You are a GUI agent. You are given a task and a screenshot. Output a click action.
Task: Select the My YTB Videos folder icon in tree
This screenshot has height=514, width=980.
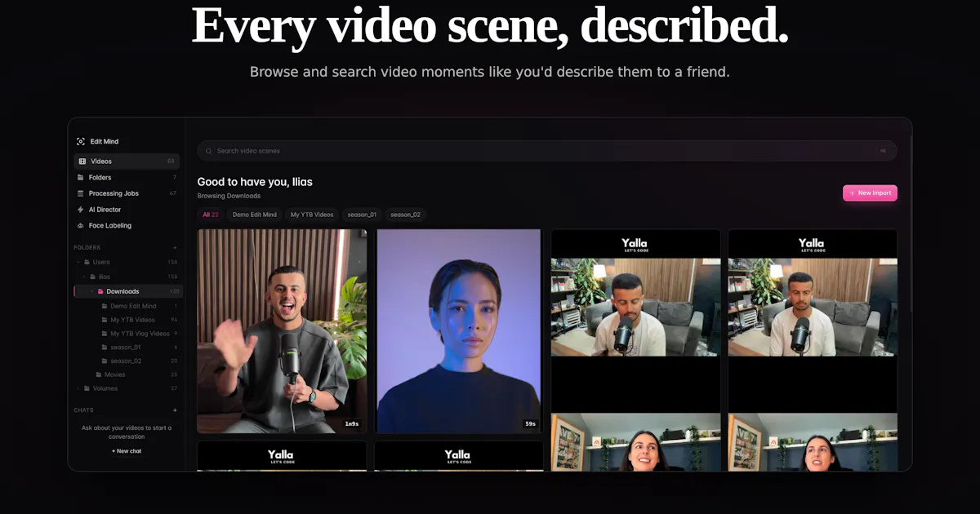click(105, 320)
